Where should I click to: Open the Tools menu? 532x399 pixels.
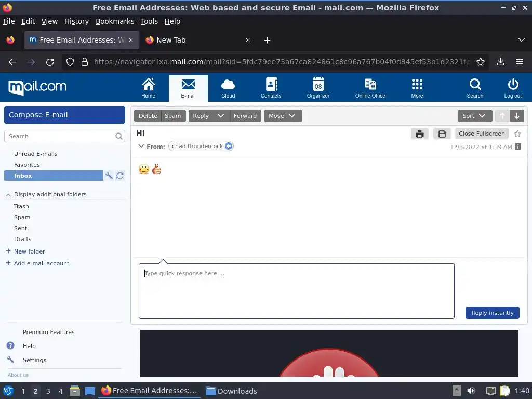point(149,21)
